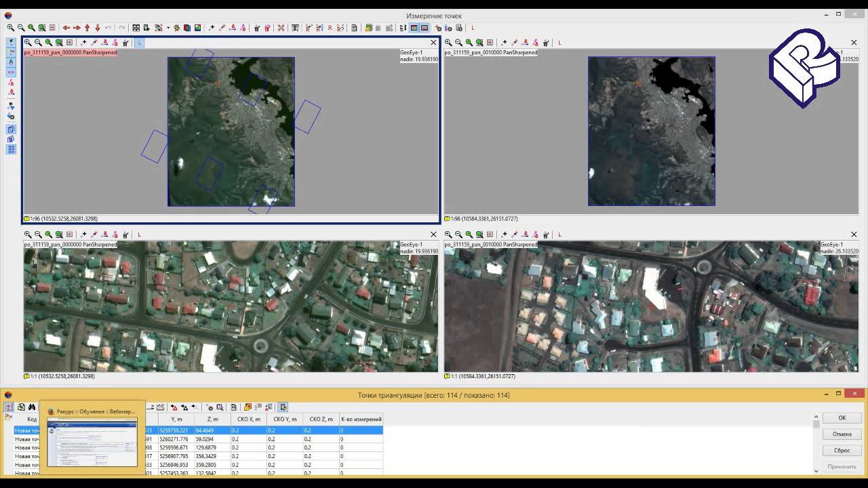The image size is (868, 488).
Task: Toggle the split-window layout button on main toolbar
Action: 414,28
